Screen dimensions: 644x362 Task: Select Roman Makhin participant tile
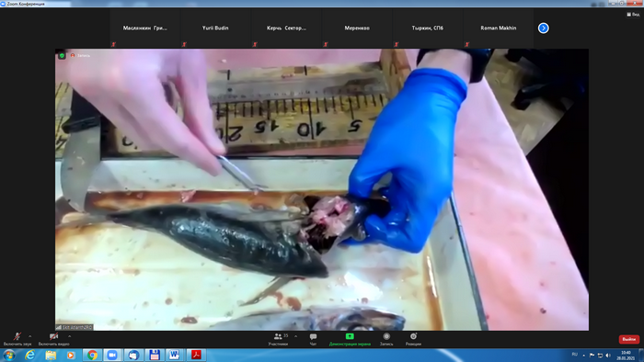(499, 28)
